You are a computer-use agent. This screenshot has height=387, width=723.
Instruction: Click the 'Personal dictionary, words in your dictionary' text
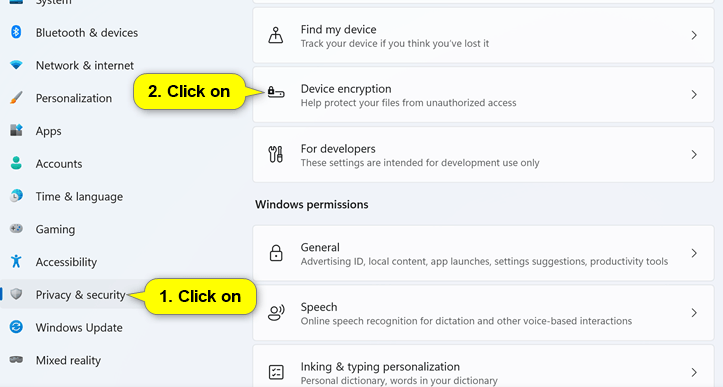[399, 381]
